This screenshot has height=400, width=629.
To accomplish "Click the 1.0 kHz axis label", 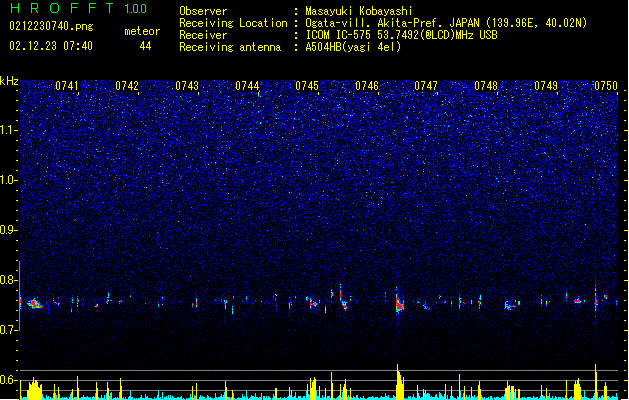I will tap(8, 180).
